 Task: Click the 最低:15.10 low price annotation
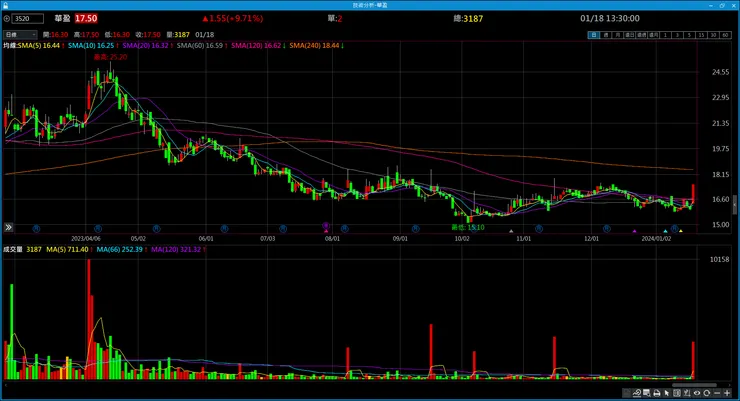(x=468, y=227)
